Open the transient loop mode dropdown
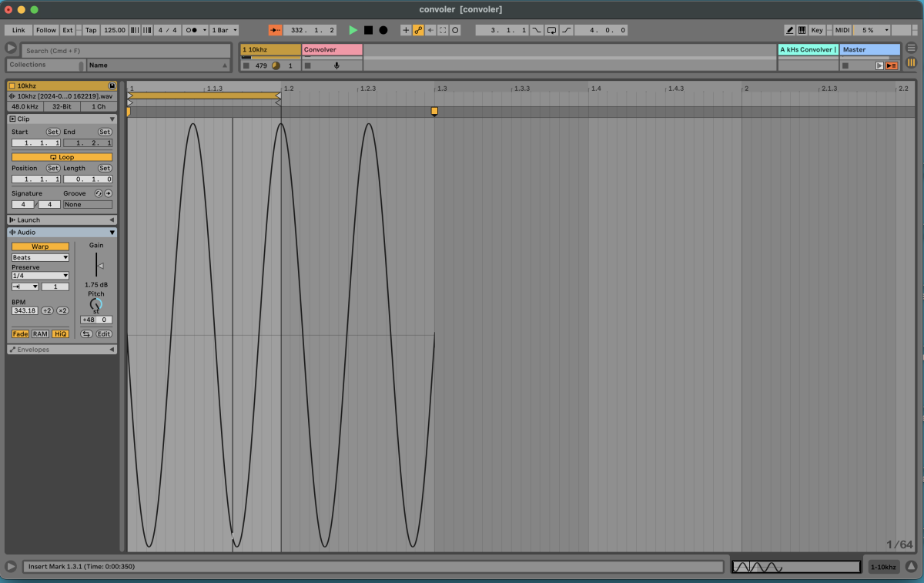The width and height of the screenshot is (924, 583). pos(25,286)
